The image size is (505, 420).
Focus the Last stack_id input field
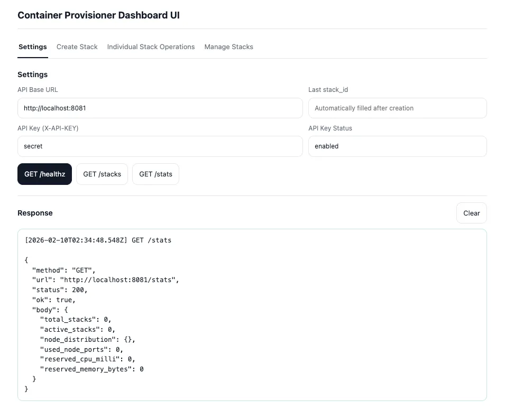click(397, 108)
